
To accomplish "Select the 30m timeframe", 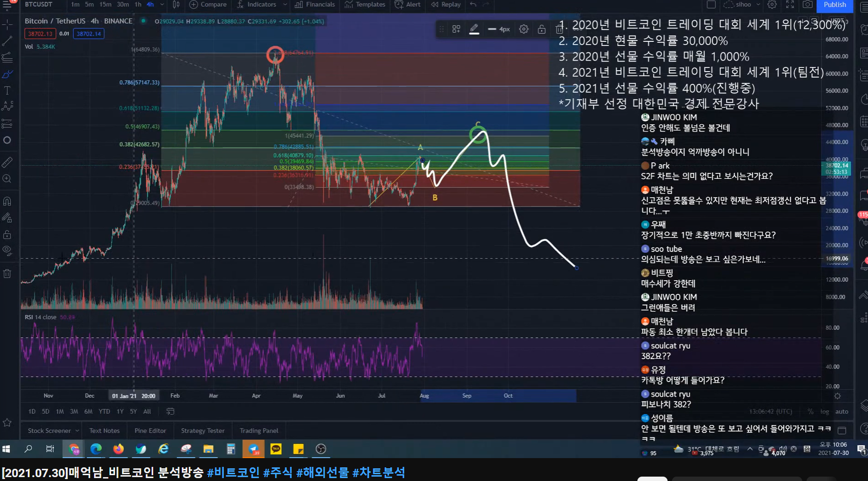I will pos(123,4).
